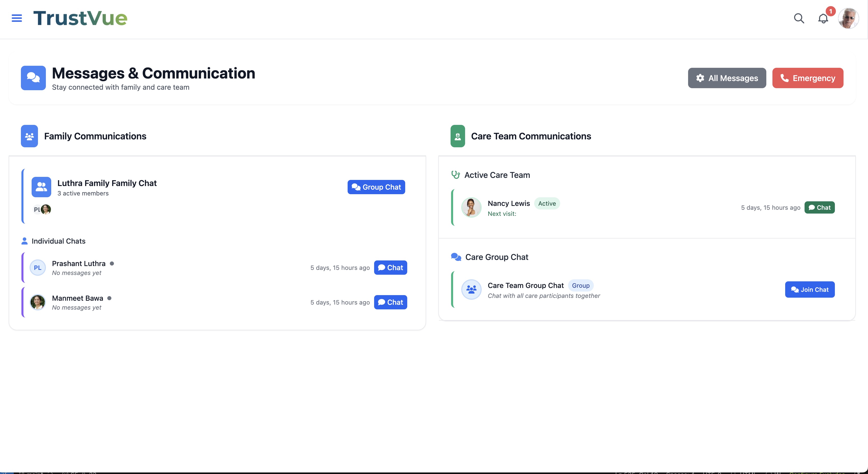Click Manmeet Bawa's avatar photo
This screenshot has width=868, height=474.
[x=37, y=302]
